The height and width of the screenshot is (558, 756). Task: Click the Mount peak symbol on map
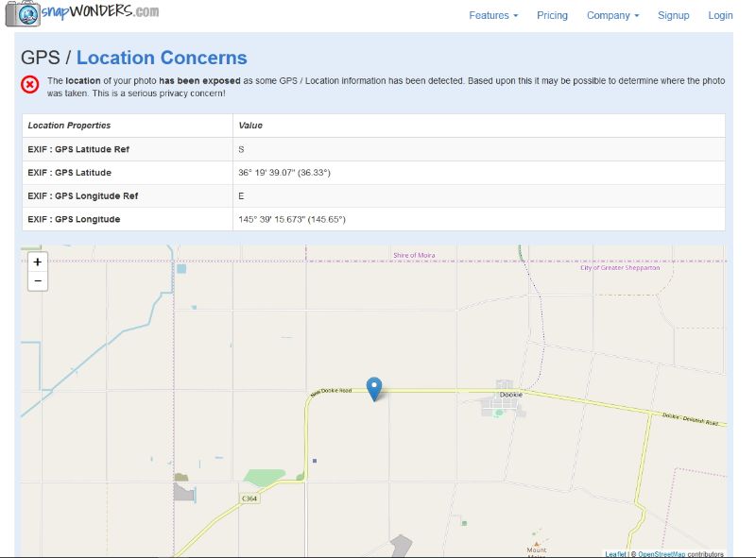click(x=536, y=544)
